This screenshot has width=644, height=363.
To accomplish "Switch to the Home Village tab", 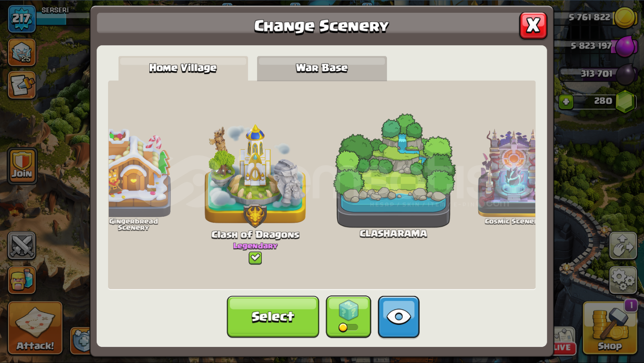I will [183, 68].
